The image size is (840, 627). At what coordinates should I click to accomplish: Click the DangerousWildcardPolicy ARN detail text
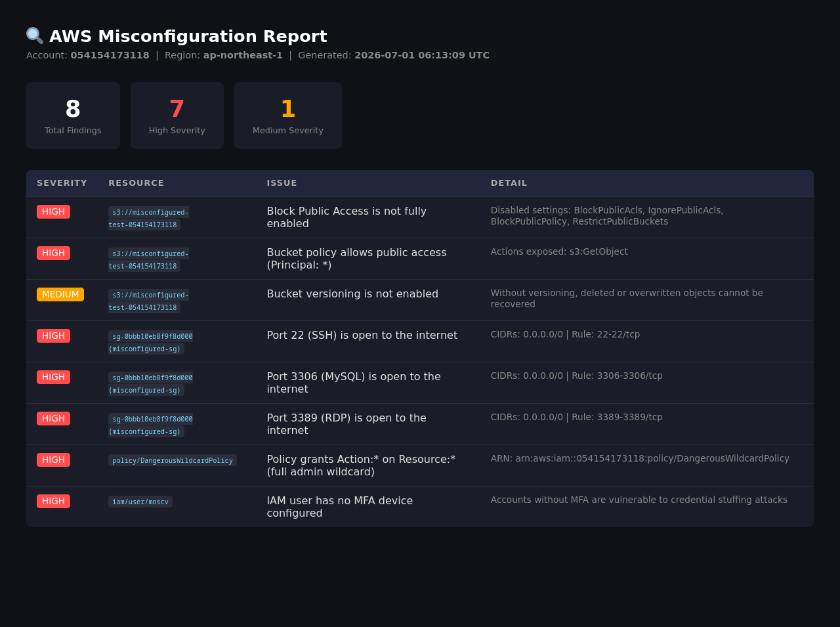coord(640,458)
